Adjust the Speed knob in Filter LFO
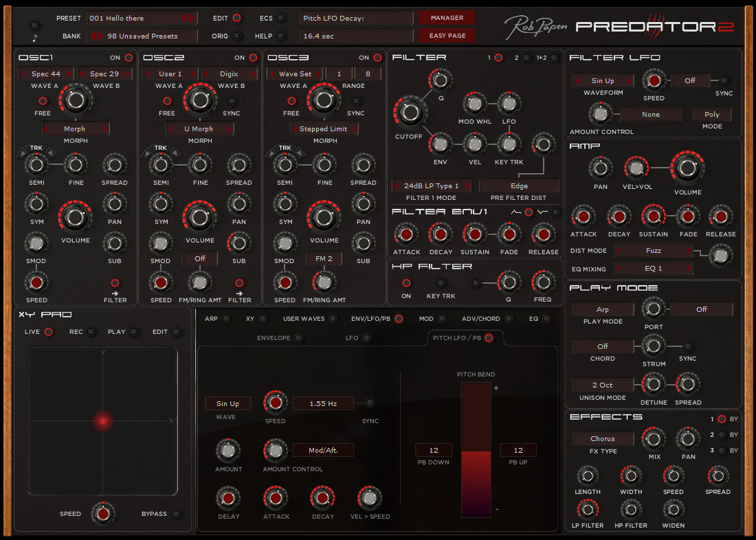Screen dimensions: 756x540 click(654, 80)
